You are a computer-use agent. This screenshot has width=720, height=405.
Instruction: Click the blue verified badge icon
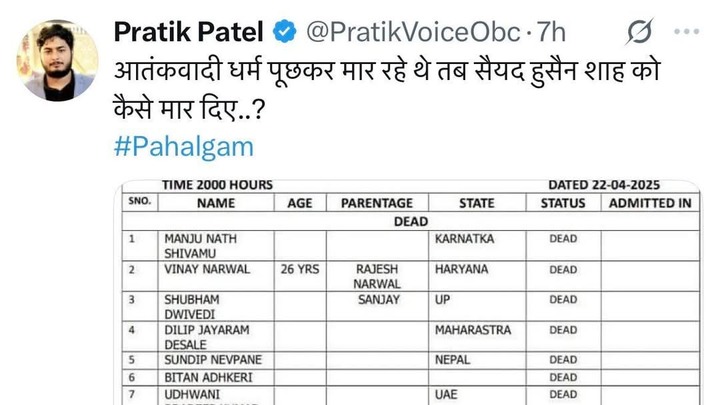tap(285, 31)
